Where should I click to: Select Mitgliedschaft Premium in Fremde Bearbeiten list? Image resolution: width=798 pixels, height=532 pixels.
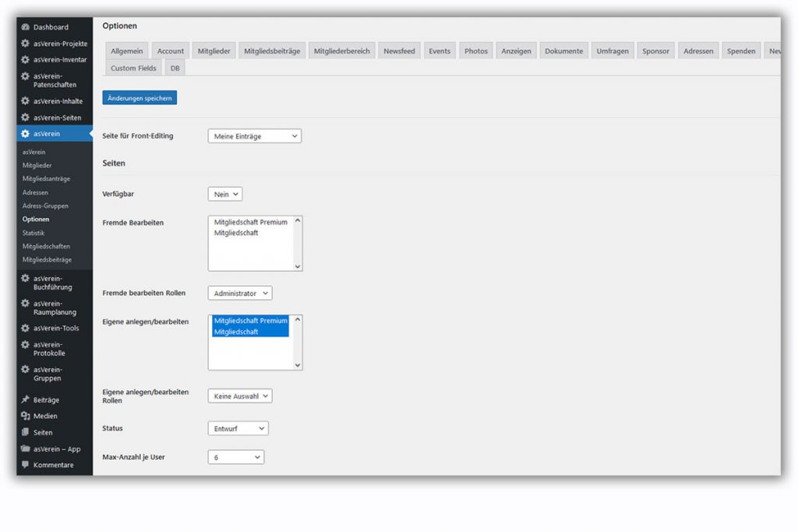coord(250,222)
